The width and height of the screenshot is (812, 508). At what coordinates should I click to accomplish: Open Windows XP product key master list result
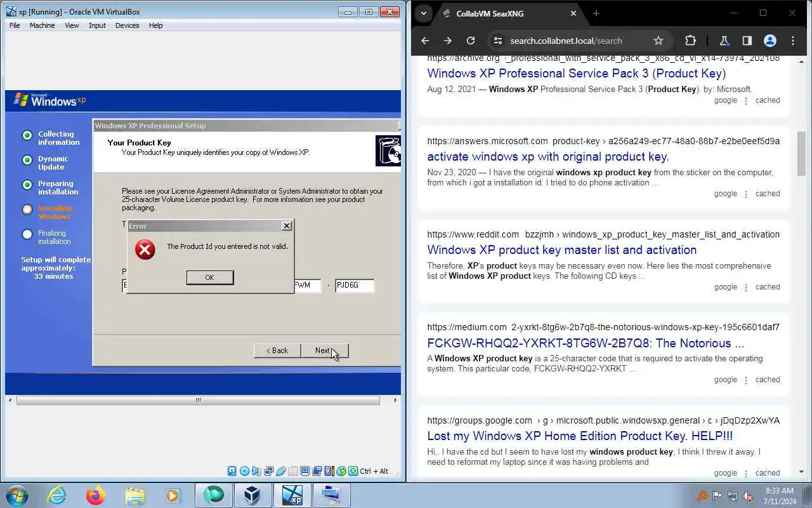pyautogui.click(x=561, y=250)
